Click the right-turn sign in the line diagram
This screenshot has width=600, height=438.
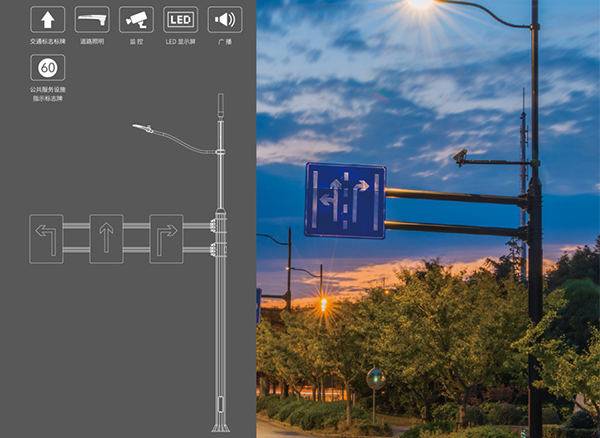(166, 238)
